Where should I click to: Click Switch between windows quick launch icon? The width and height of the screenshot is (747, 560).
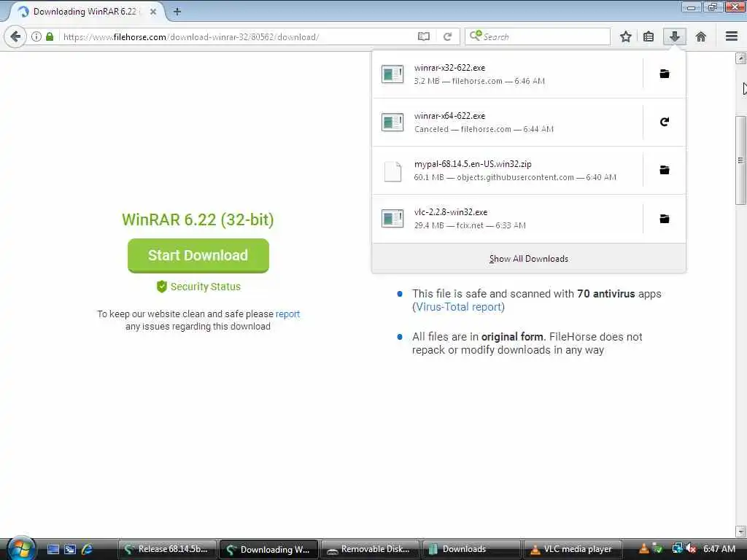coord(70,549)
